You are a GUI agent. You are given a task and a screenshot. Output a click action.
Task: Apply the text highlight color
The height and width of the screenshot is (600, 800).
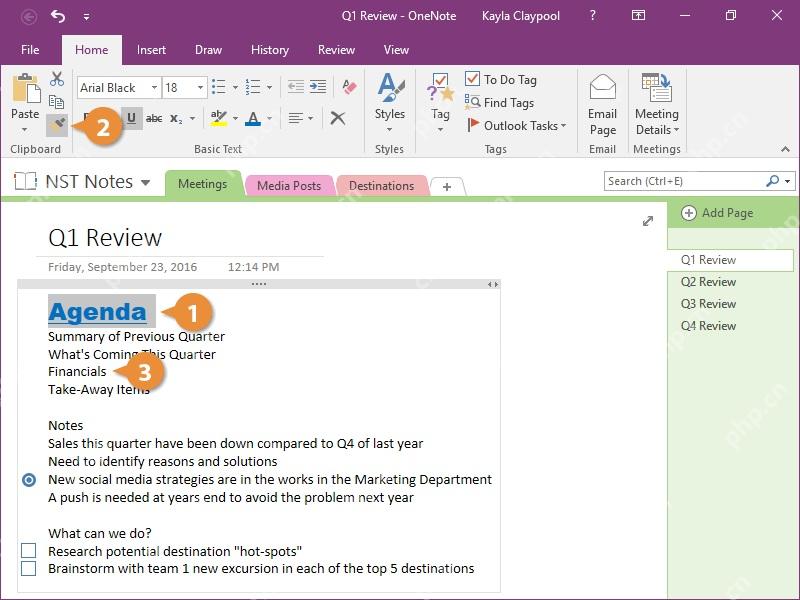click(x=219, y=118)
